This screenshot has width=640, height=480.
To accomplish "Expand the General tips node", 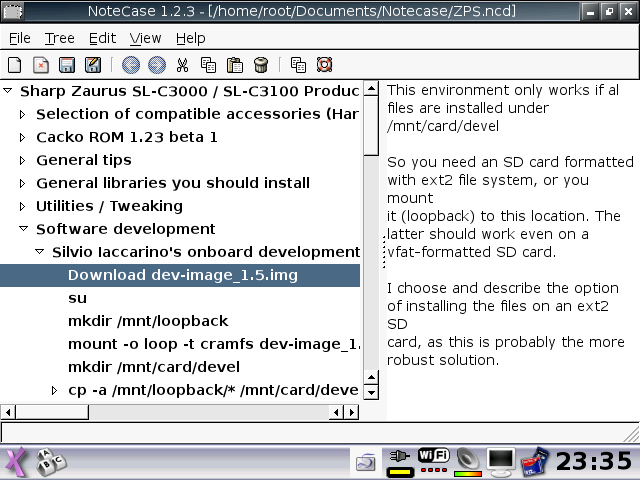I will pyautogui.click(x=23, y=160).
